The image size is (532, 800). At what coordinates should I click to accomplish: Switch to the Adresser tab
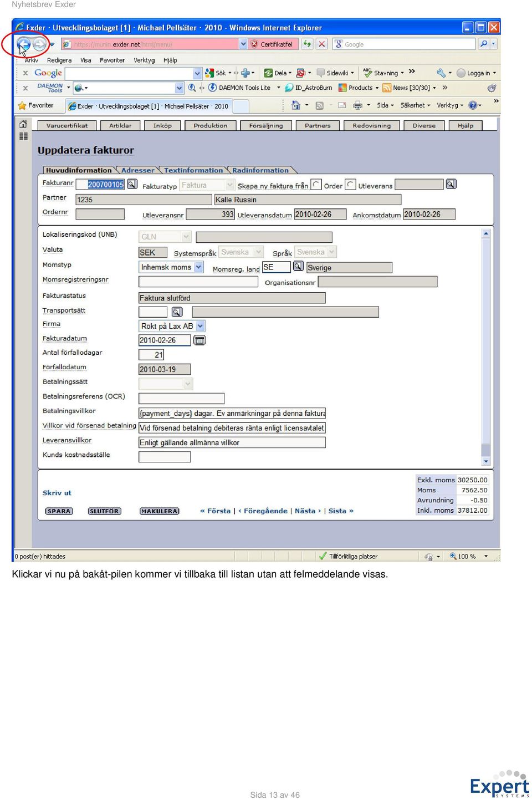pyautogui.click(x=137, y=170)
